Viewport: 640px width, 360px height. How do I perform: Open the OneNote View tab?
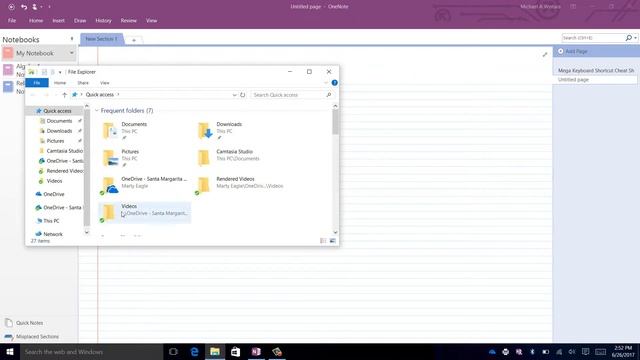click(x=151, y=20)
